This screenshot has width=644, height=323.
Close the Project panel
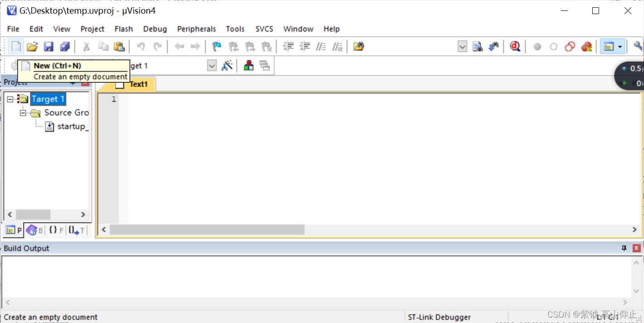click(x=85, y=82)
